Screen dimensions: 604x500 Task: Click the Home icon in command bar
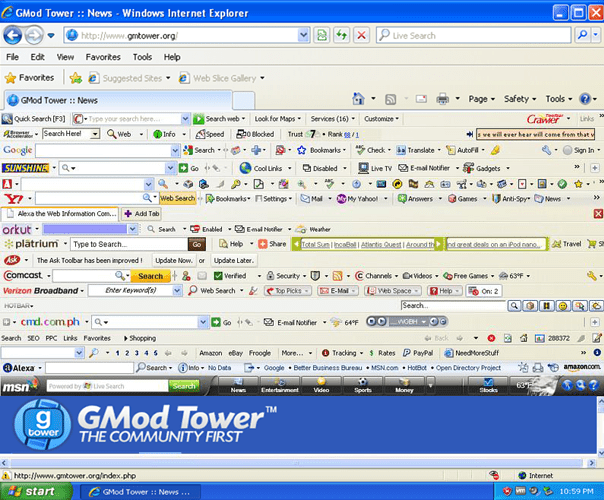pyautogui.click(x=358, y=99)
